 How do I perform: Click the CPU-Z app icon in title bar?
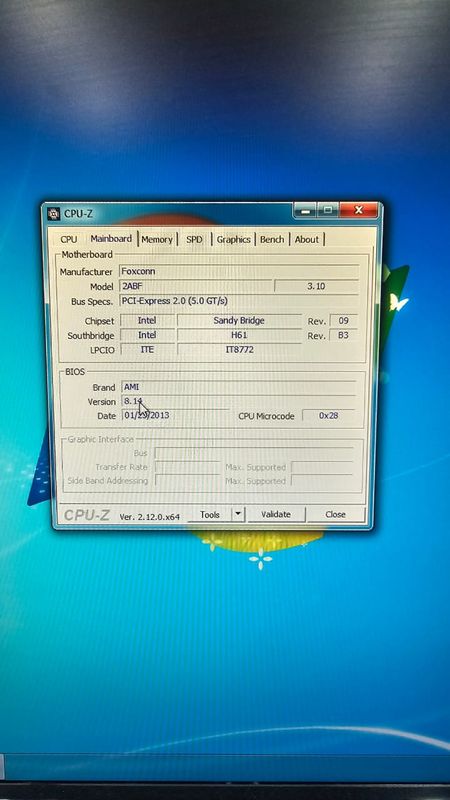[x=54, y=213]
